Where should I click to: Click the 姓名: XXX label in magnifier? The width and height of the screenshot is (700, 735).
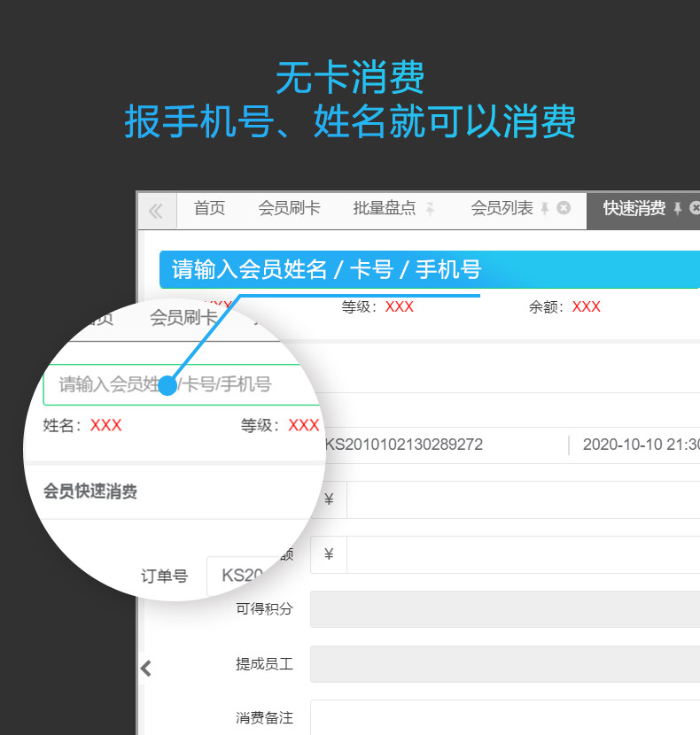(82, 426)
